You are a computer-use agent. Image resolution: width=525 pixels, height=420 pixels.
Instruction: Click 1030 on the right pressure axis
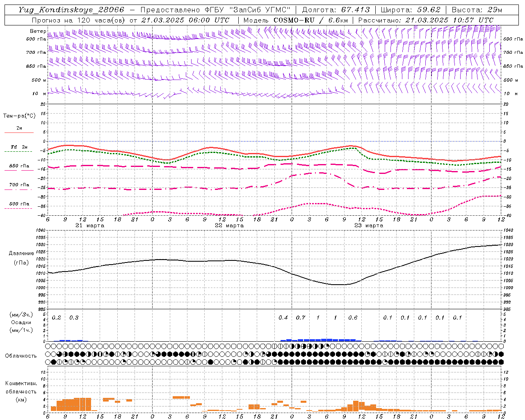point(508,245)
